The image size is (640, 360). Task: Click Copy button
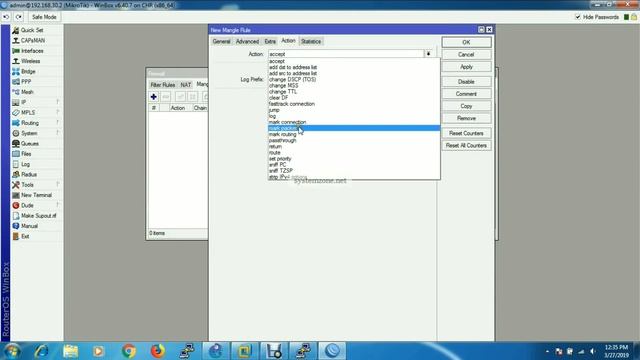tap(466, 106)
